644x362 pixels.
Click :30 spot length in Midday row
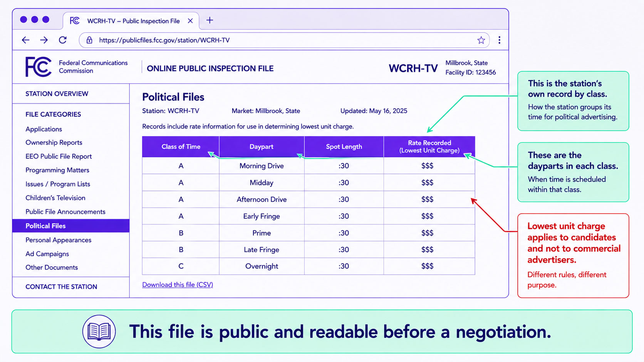click(x=344, y=183)
